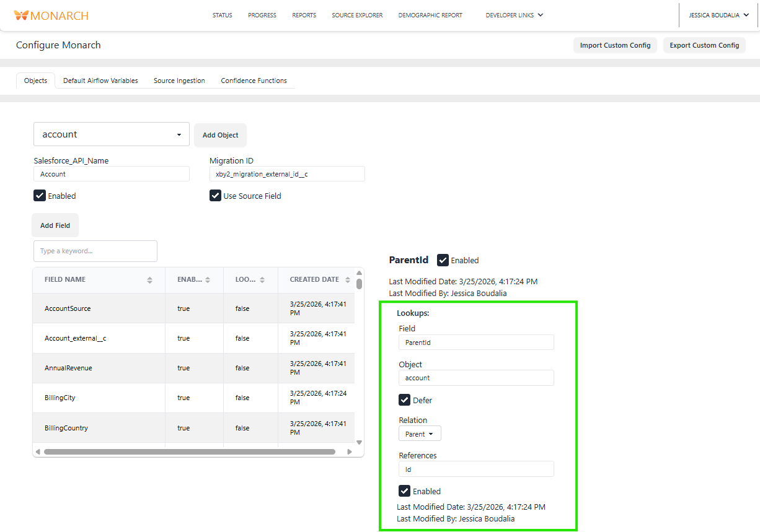Screen dimensions: 760x532
Task: Toggle Enabled next to ParentId heading
Action: coord(442,260)
